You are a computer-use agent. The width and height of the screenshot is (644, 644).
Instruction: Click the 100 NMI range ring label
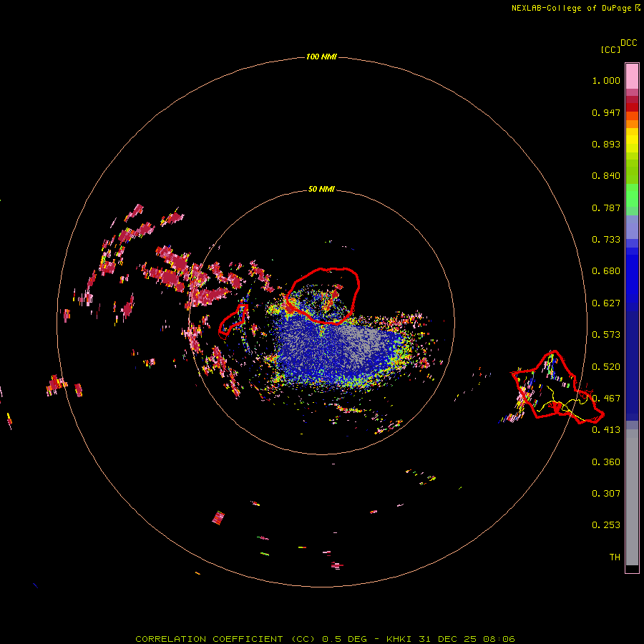tap(321, 57)
